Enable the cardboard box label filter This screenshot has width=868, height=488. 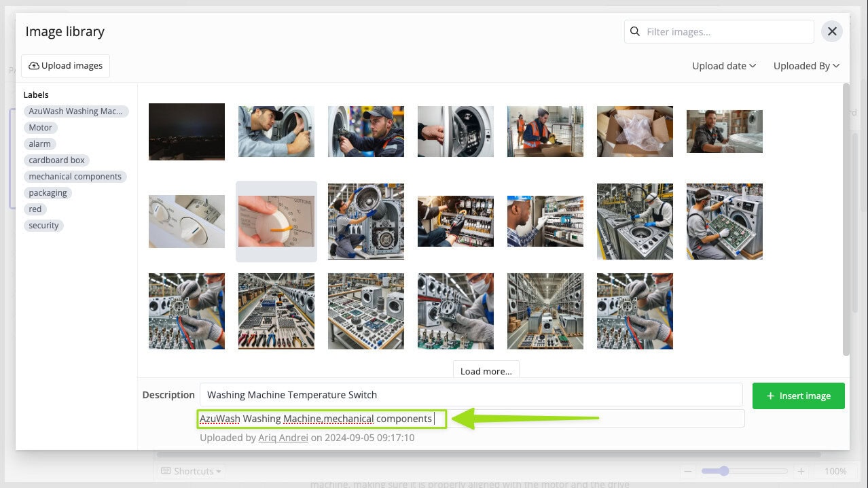(x=57, y=160)
